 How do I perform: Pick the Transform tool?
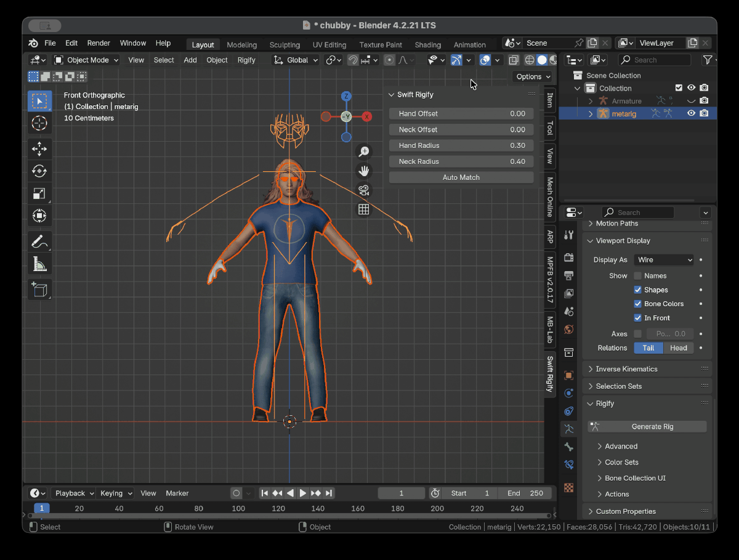point(39,216)
